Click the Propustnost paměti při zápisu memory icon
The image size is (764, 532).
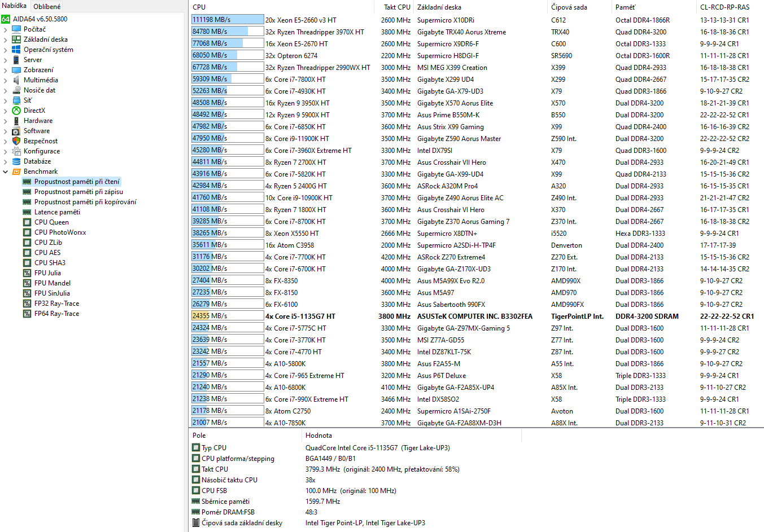[27, 192]
